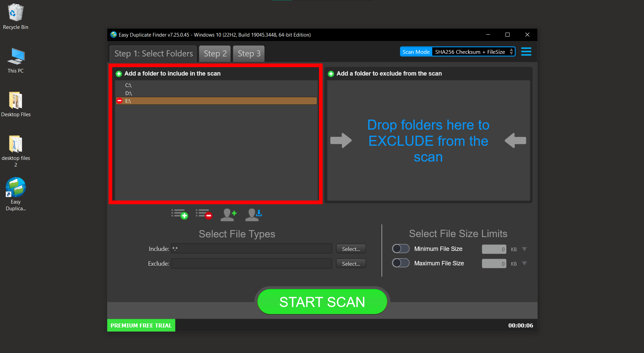Click the 00:00:06 timer in status bar
Screen dimensions: 644x353
pyautogui.click(x=520, y=325)
